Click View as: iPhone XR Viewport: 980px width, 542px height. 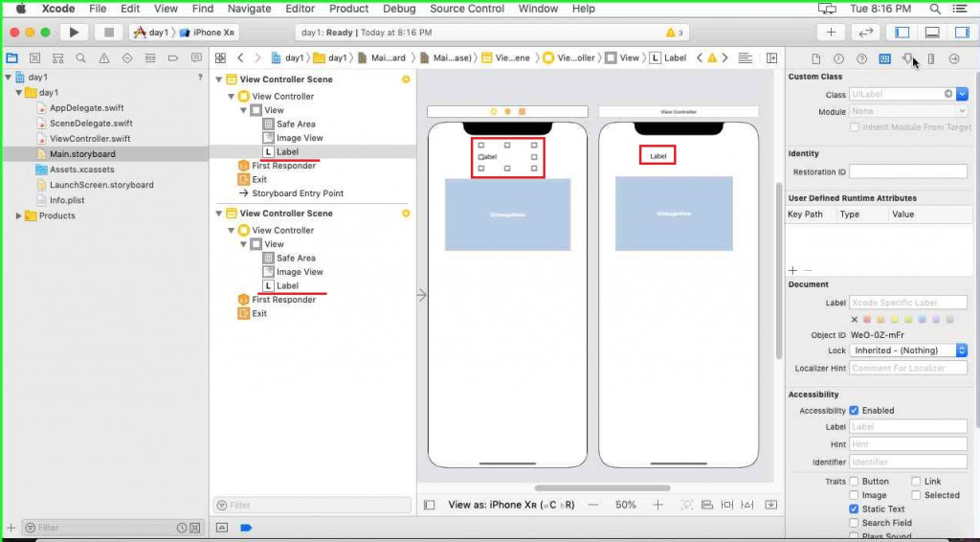tap(511, 505)
